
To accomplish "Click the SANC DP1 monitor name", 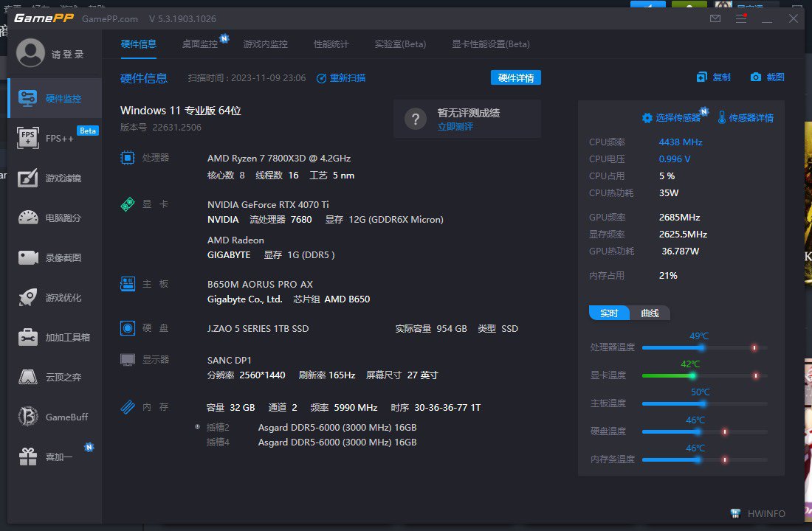I will 229,360.
